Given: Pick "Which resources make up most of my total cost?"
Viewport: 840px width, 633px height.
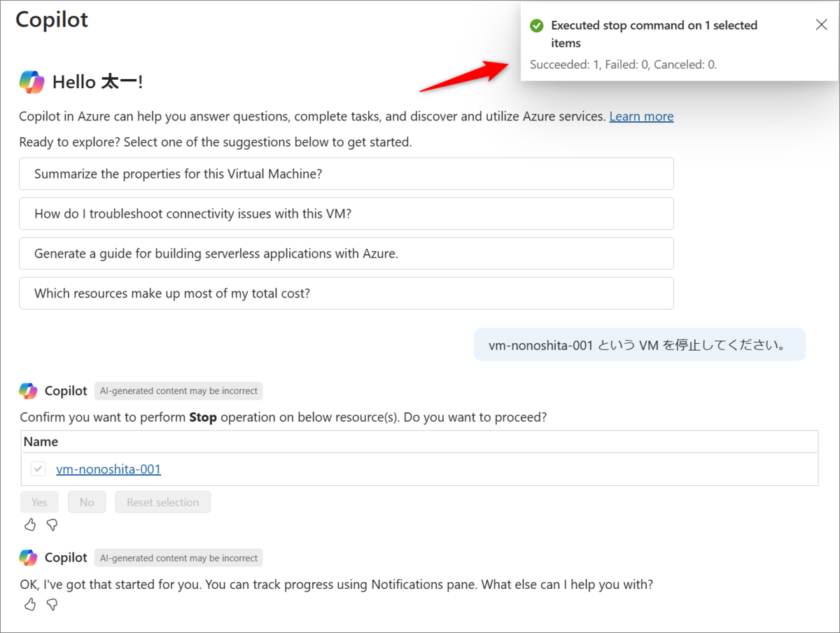Looking at the screenshot, I should [x=346, y=293].
